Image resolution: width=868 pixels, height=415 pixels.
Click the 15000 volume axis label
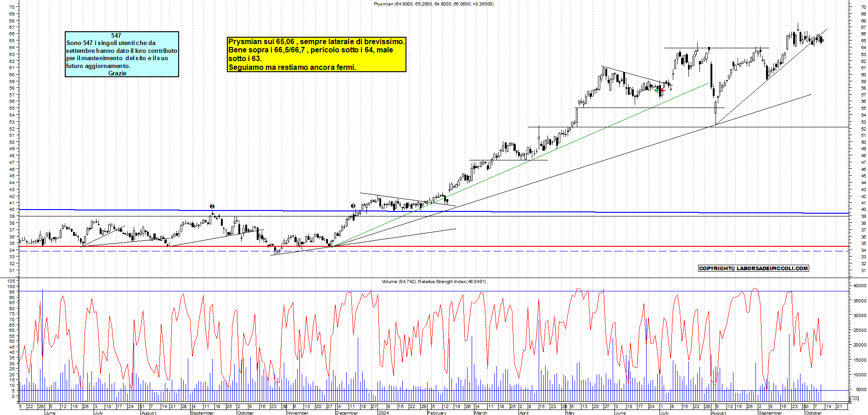pos(859,360)
